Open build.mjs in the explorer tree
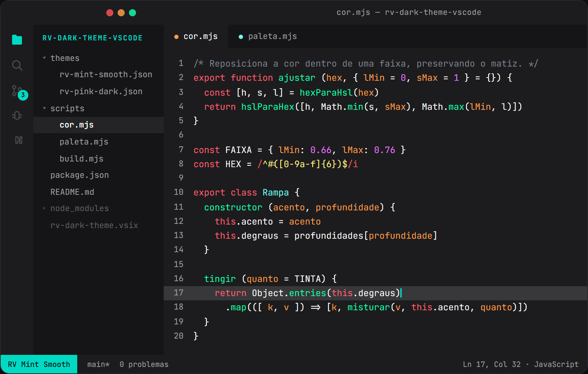This screenshot has width=588, height=374. point(81,159)
